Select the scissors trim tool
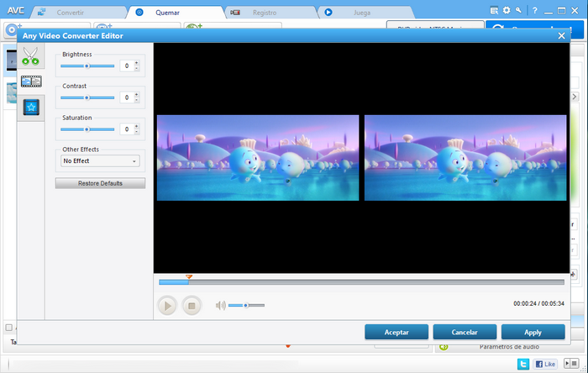 pos(30,55)
